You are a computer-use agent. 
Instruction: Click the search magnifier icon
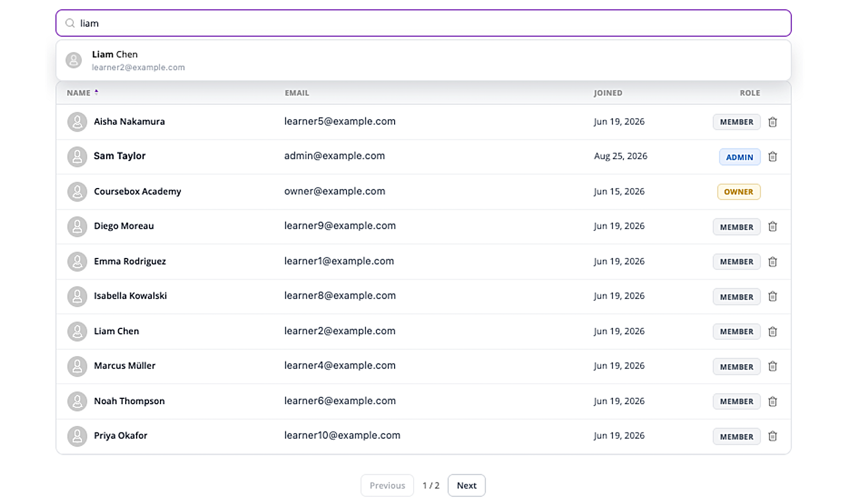(x=70, y=23)
